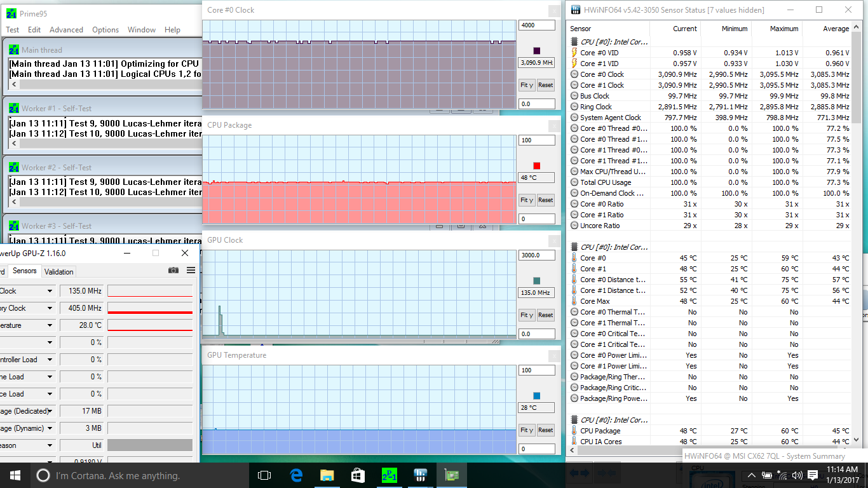Screen dimensions: 868x488
Task: Click the Core #0 temperature thermometer icon
Action: pos(574,258)
